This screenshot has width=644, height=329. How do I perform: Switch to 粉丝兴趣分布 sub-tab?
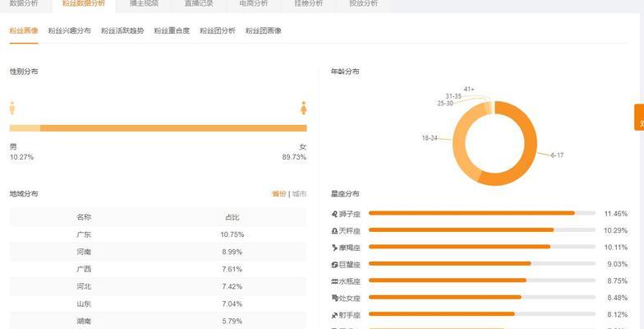coord(69,31)
